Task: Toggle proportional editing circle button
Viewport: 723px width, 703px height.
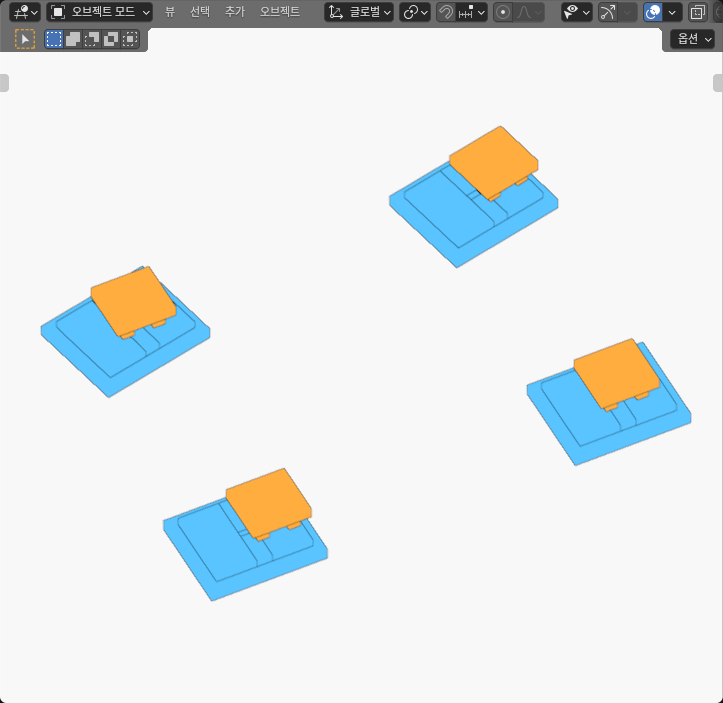Action: click(x=503, y=12)
